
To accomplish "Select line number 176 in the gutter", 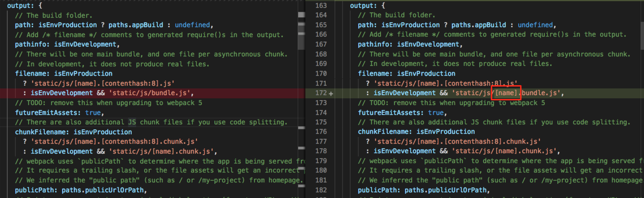I will click(x=321, y=132).
